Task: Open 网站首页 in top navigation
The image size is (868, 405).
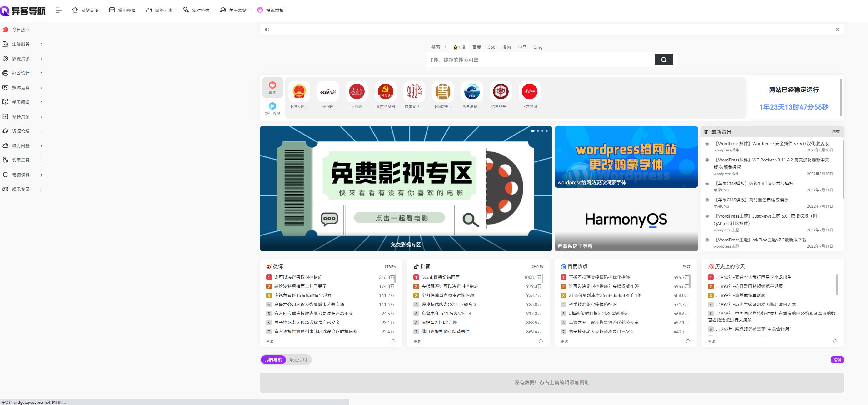Action: (85, 10)
